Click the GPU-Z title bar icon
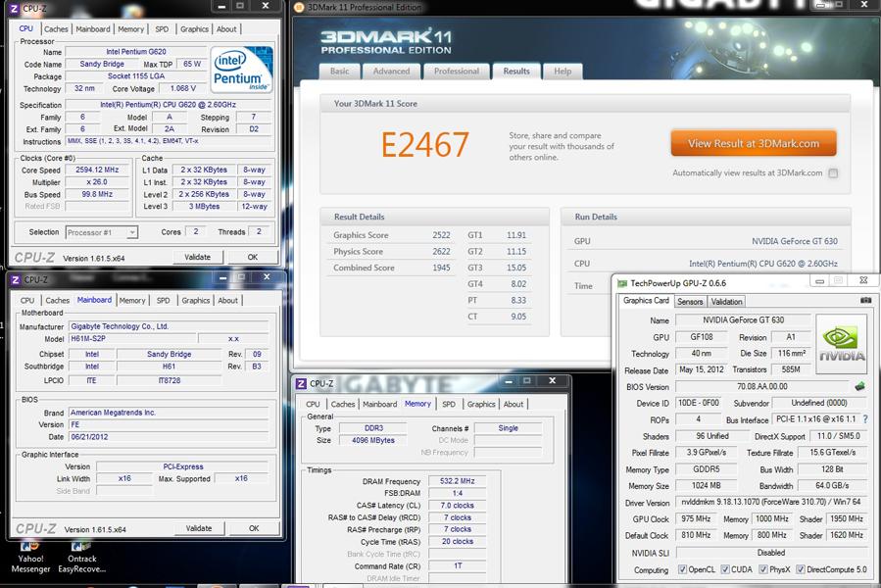 click(x=622, y=283)
